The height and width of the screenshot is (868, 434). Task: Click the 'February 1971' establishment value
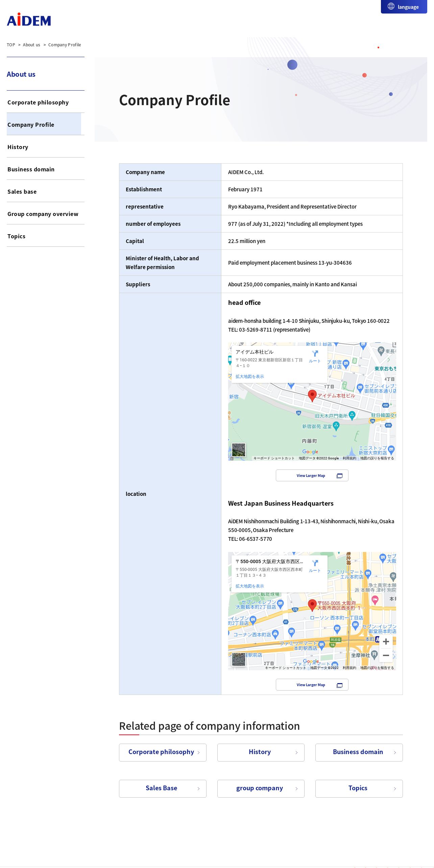(x=245, y=189)
